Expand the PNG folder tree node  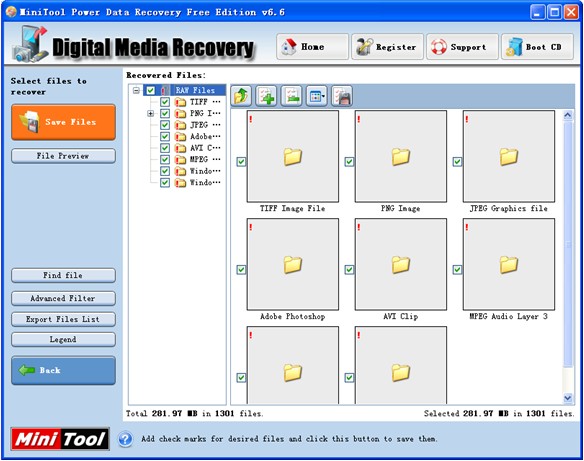(150, 114)
